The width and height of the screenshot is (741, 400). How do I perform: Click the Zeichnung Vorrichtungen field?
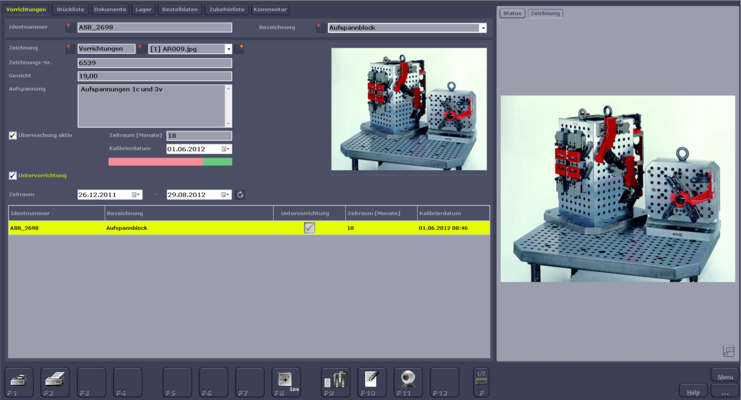(106, 48)
